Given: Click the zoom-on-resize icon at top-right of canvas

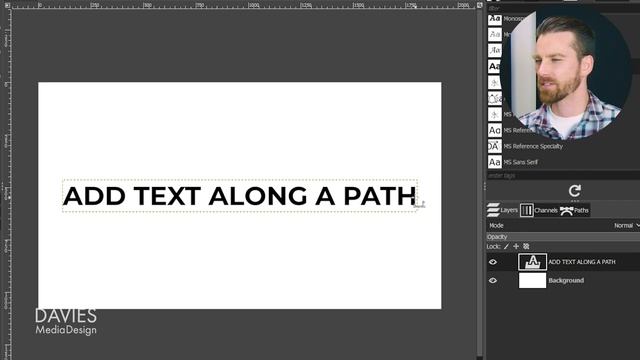Looking at the screenshot, I should [x=480, y=5].
